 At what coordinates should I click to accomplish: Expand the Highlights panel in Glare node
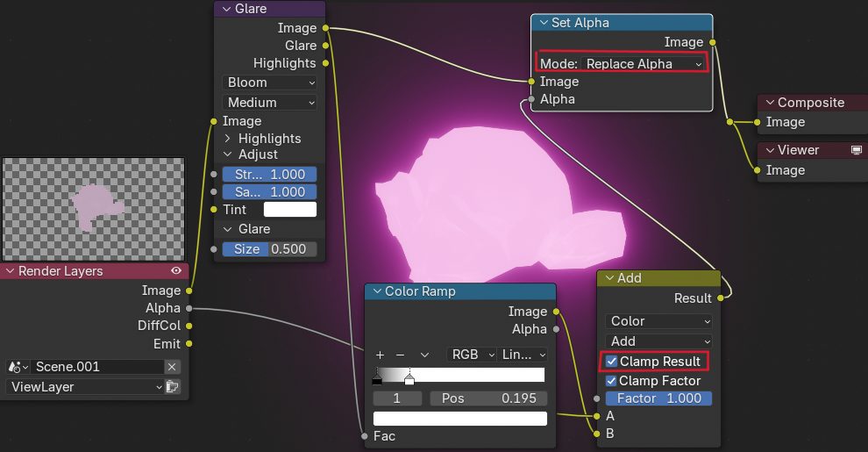tap(228, 139)
